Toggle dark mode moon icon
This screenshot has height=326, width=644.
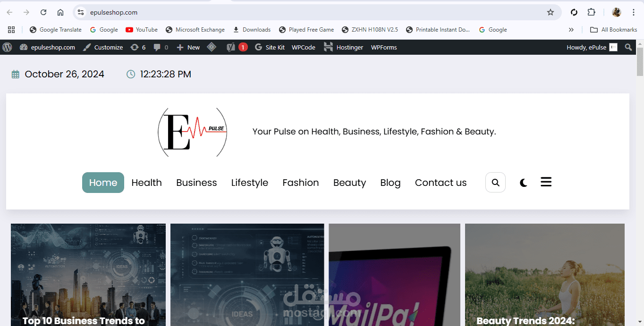click(x=524, y=183)
